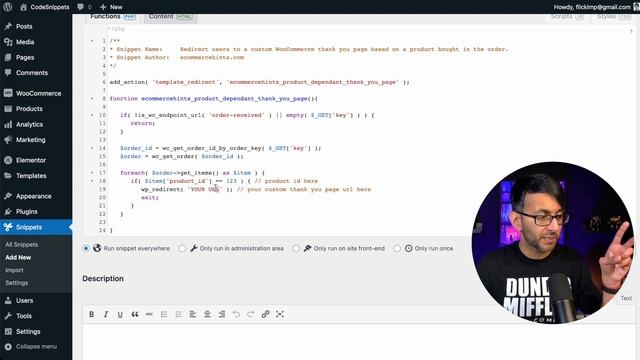This screenshot has width=640, height=360.
Task: Click the 123 product id value
Action: 231,181
